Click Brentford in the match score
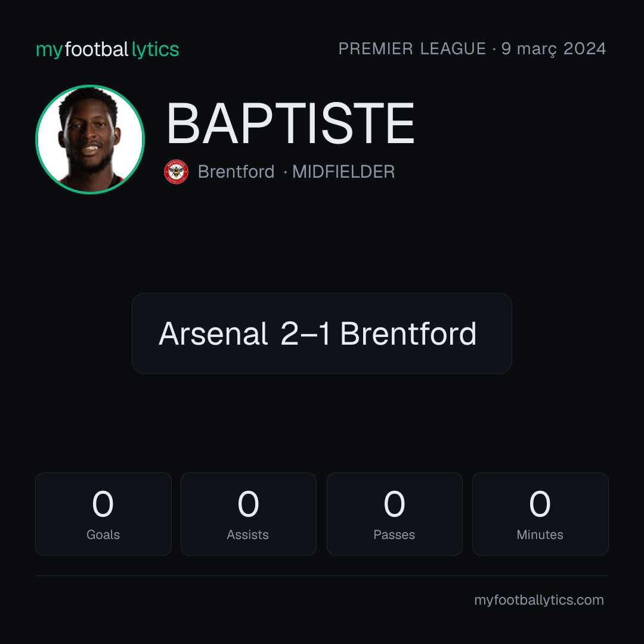The height and width of the screenshot is (644, 644). click(x=408, y=333)
